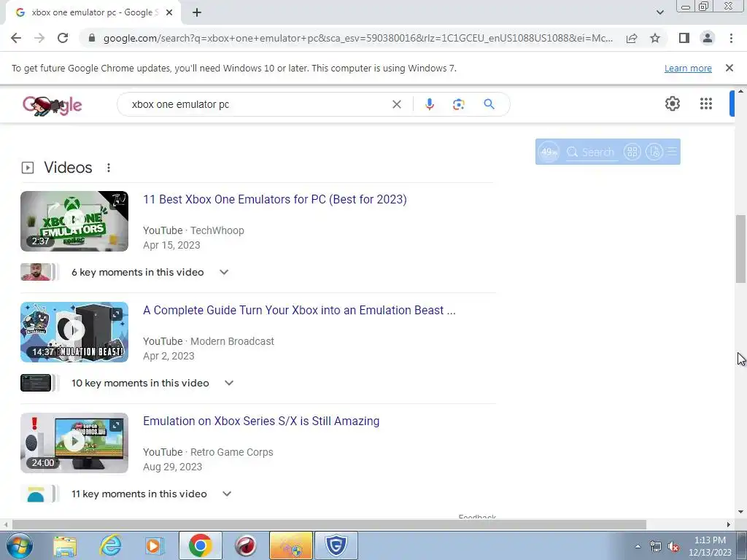Play the Retro Game Corps video thumbnail
Image resolution: width=747 pixels, height=560 pixels.
pos(74,443)
